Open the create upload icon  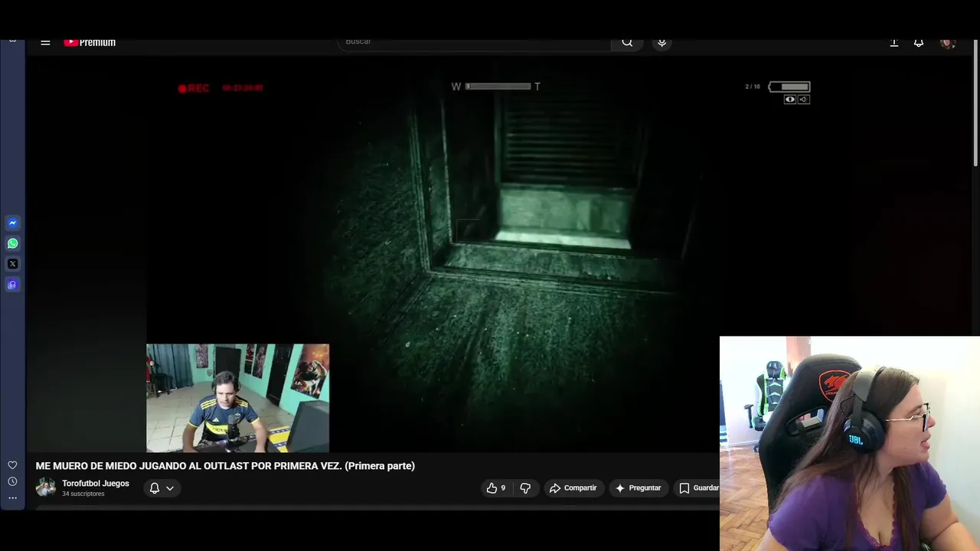(893, 43)
